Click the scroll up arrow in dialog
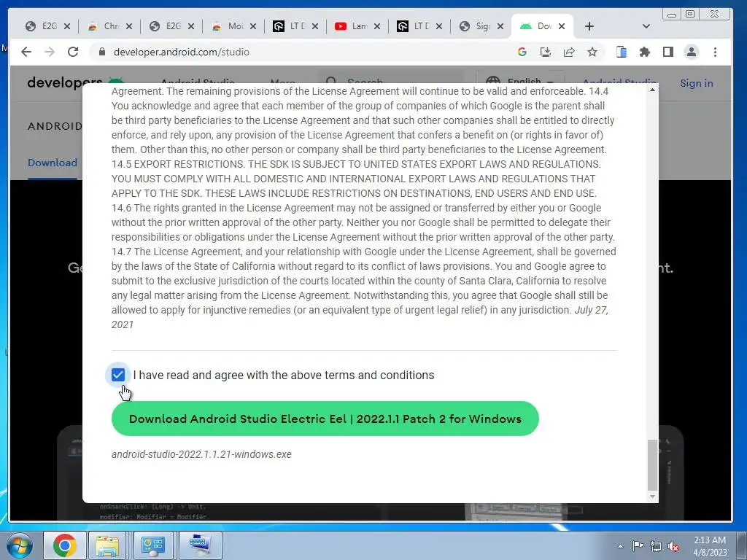The height and width of the screenshot is (560, 747). coord(652,90)
